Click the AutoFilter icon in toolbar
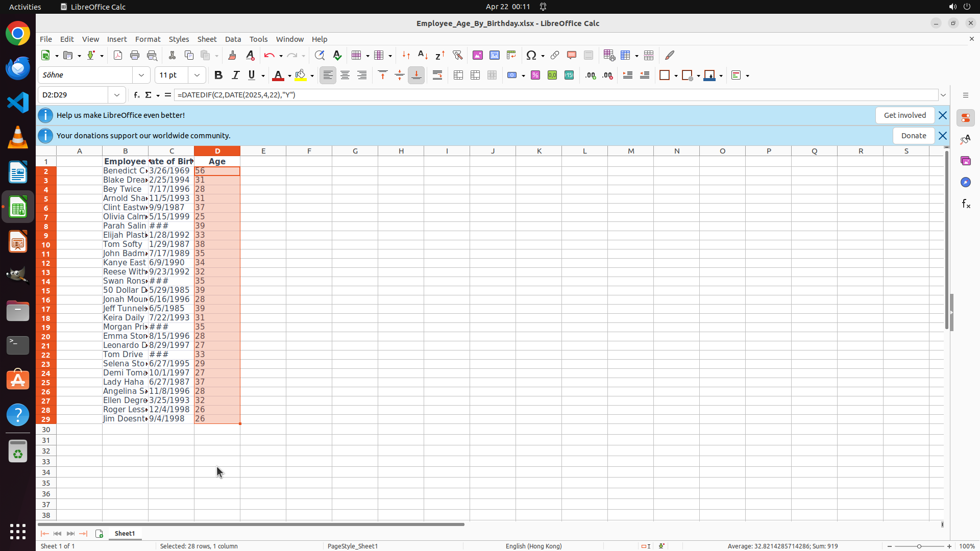The width and height of the screenshot is (980, 551). point(457,55)
